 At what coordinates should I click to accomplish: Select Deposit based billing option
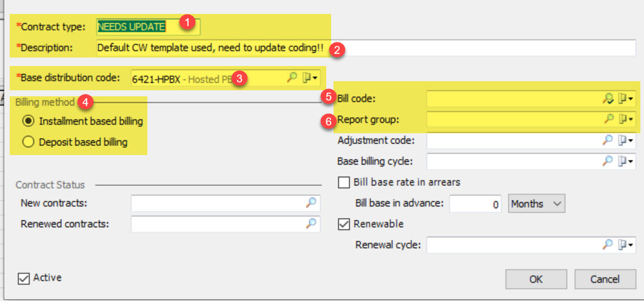click(28, 142)
